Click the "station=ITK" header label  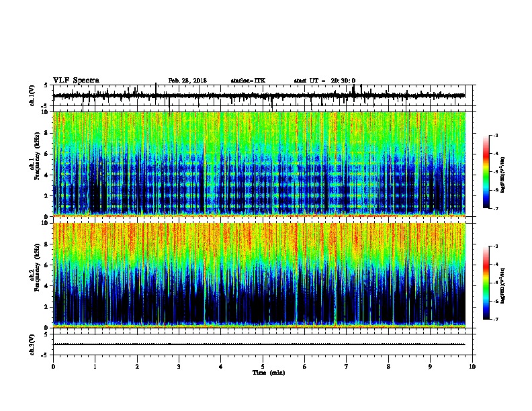click(248, 81)
